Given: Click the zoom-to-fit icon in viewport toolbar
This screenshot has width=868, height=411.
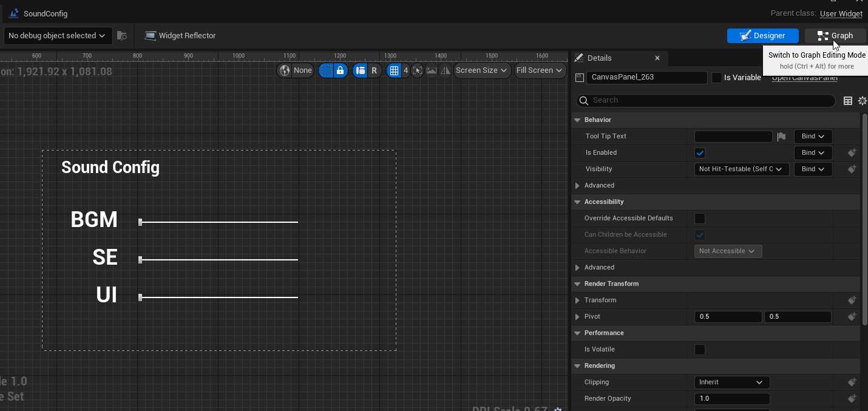Looking at the screenshot, I should tap(417, 70).
